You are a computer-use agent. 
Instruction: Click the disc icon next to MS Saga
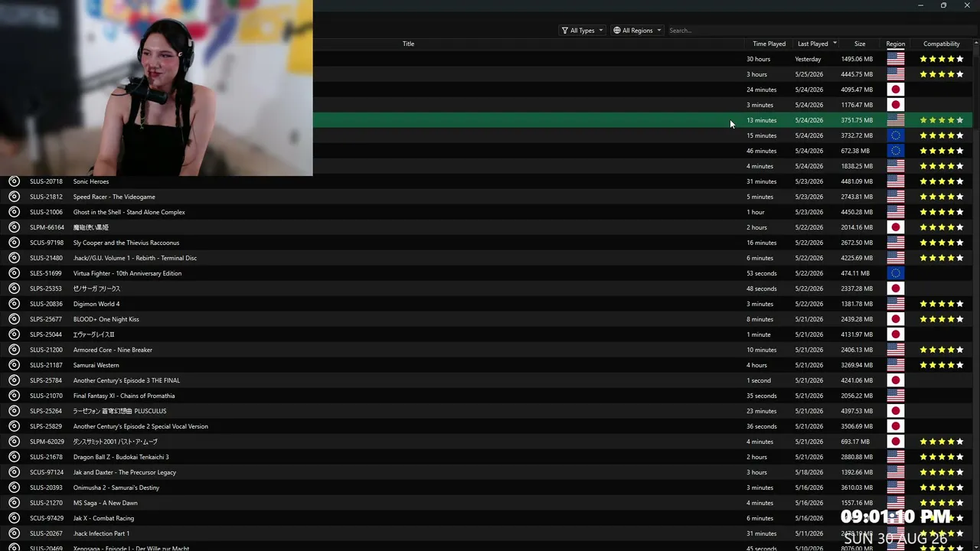[x=14, y=503]
